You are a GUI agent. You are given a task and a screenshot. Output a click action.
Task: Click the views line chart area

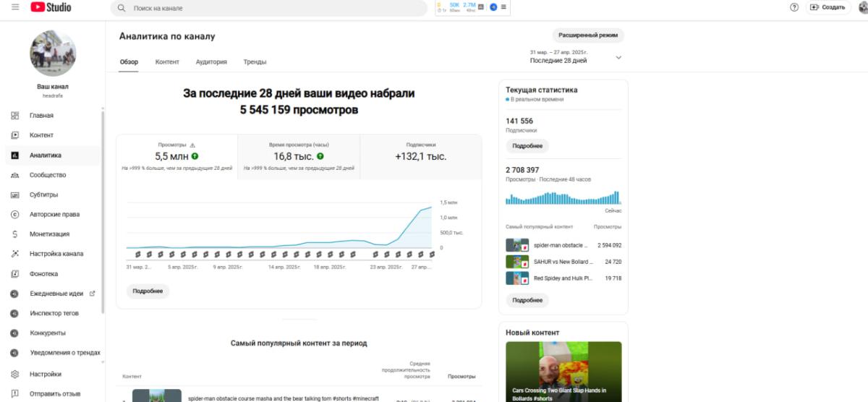point(279,227)
